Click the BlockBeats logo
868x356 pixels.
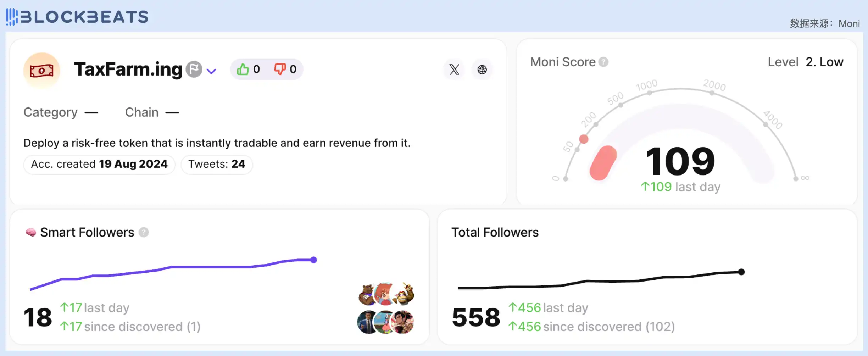(x=77, y=17)
